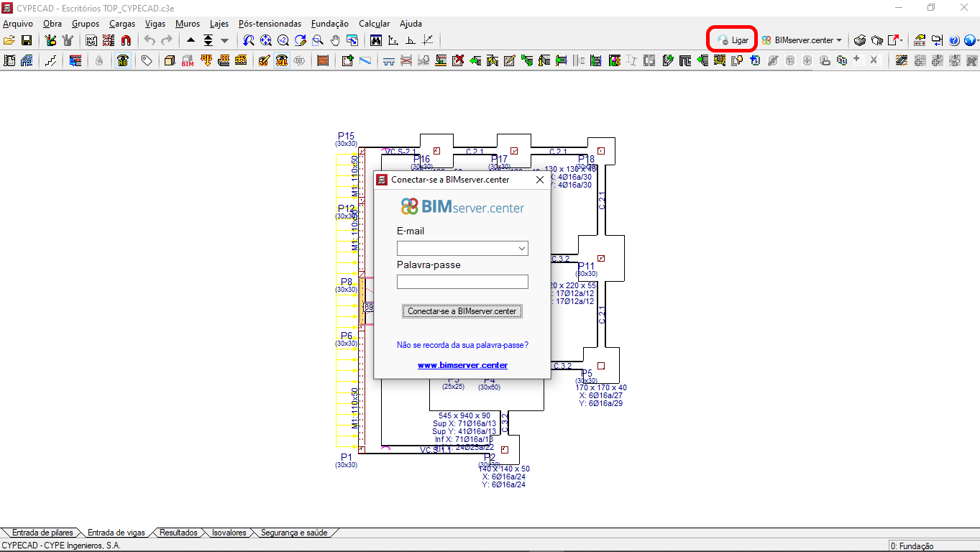Click the P1 column label on drawing
Viewport: 980px width, 552px height.
347,457
